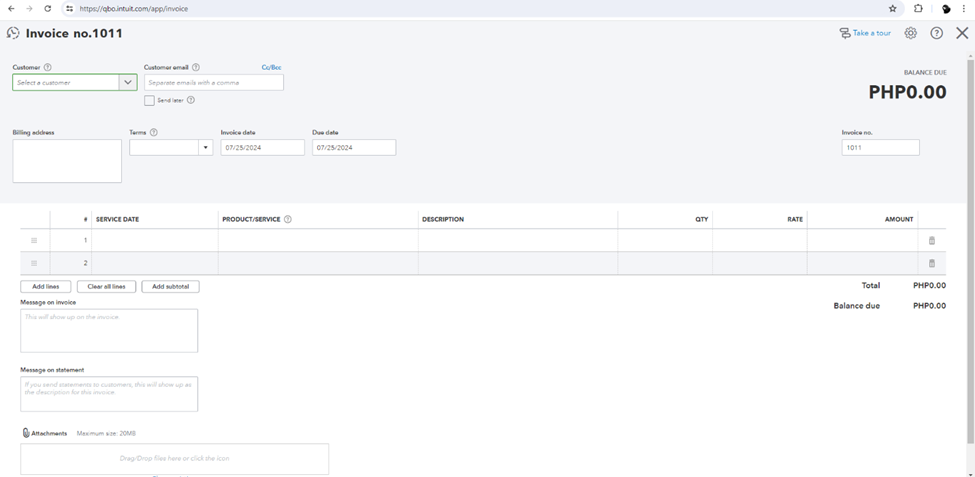Click the Billing address text box

tap(67, 161)
